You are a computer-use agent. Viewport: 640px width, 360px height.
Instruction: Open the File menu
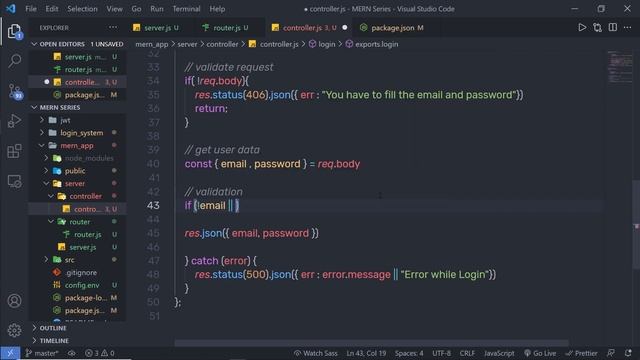click(x=31, y=9)
